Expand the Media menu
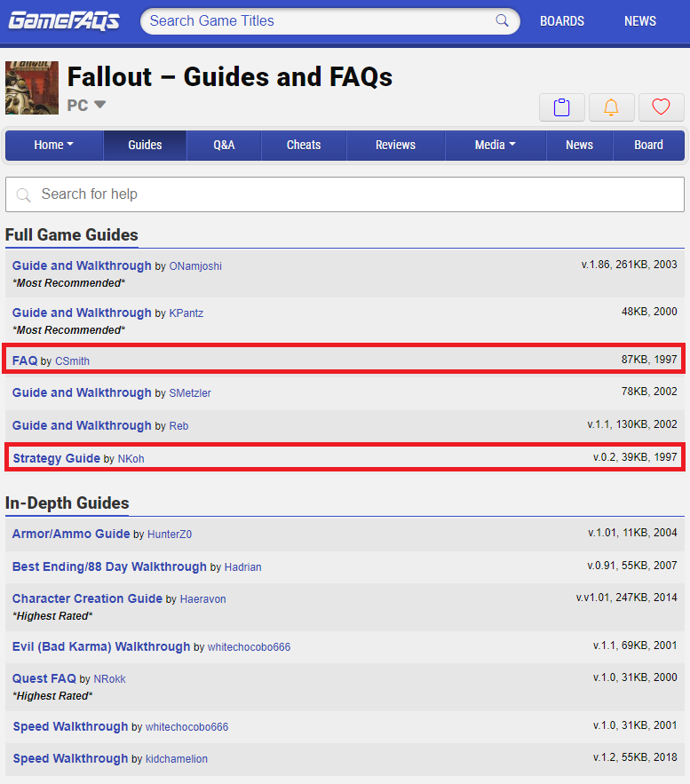690x784 pixels. coord(495,145)
